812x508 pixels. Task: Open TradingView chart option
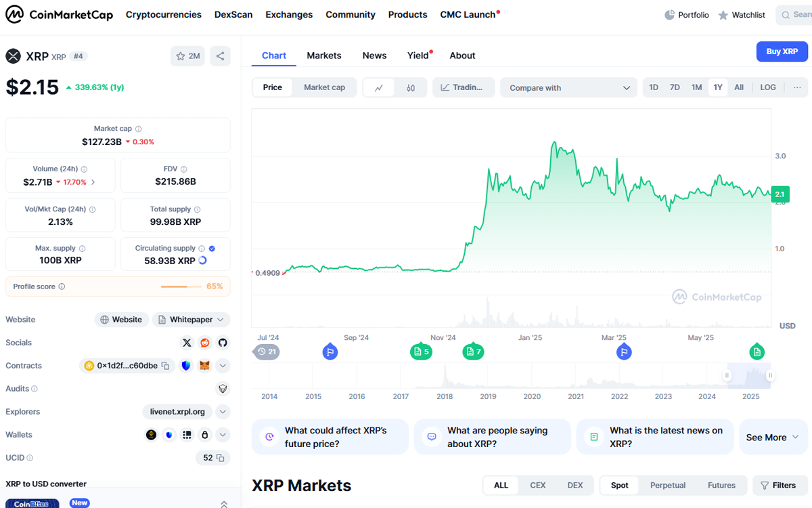coord(464,87)
